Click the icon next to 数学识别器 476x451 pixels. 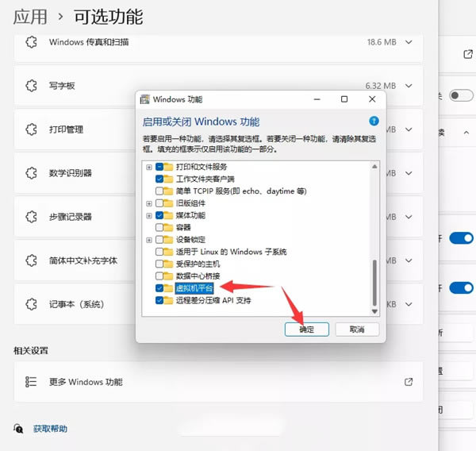click(31, 173)
